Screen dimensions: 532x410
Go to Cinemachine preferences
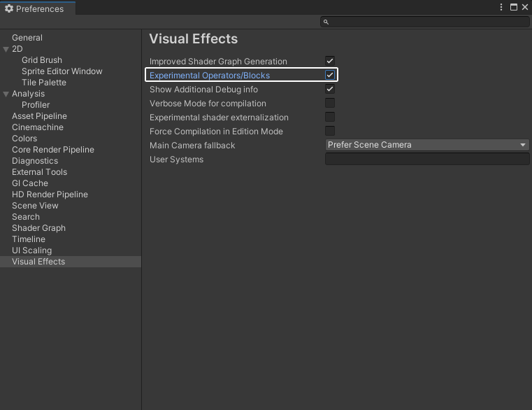coord(37,127)
